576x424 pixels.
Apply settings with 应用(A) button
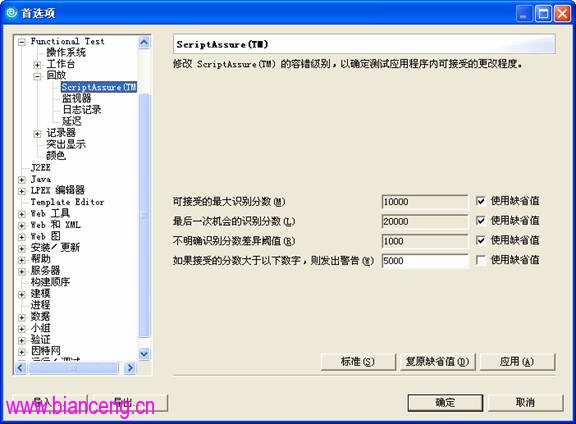point(517,362)
